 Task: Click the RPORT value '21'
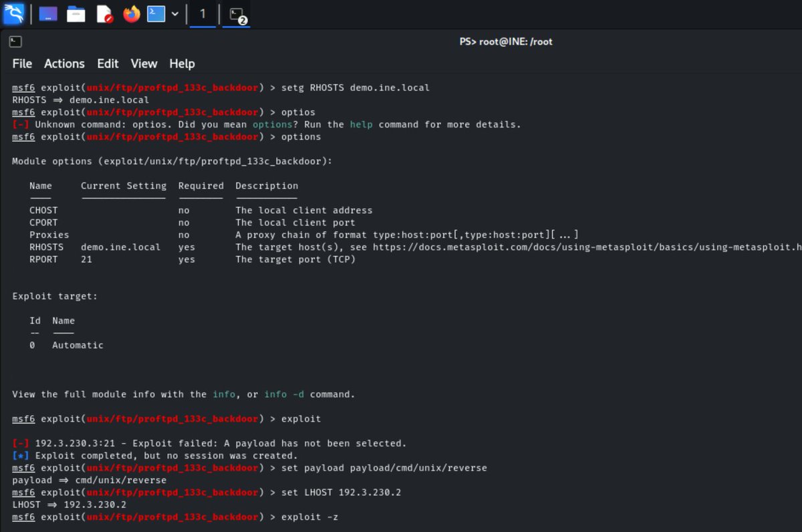coord(86,259)
